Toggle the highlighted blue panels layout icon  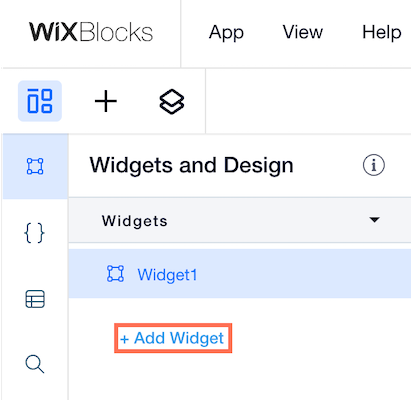tap(40, 101)
